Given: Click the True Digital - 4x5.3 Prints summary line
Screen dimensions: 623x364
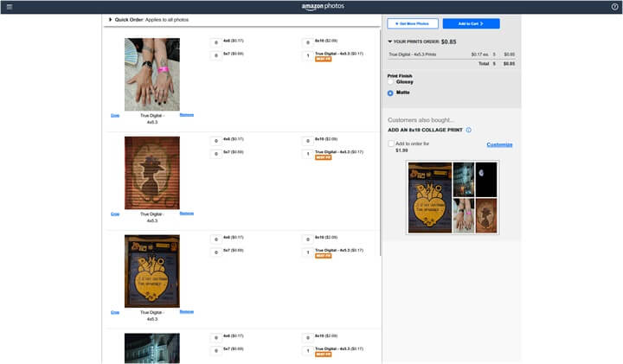Looking at the screenshot, I should (x=452, y=54).
